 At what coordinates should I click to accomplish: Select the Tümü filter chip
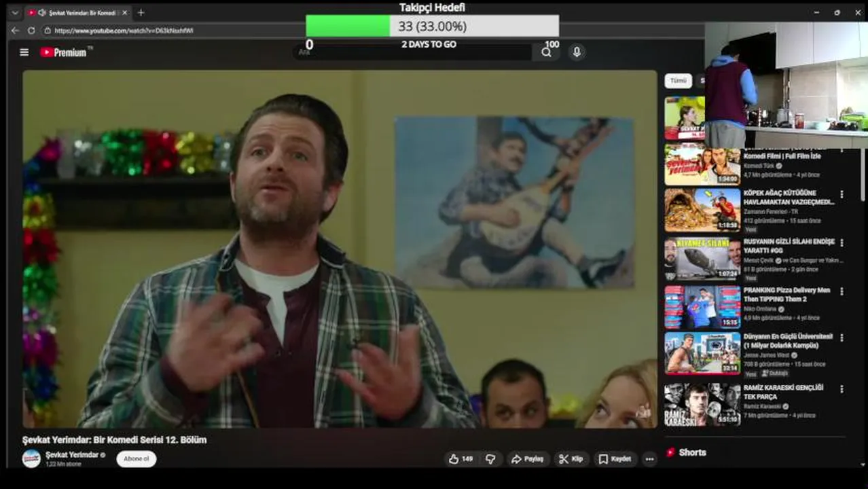point(679,80)
